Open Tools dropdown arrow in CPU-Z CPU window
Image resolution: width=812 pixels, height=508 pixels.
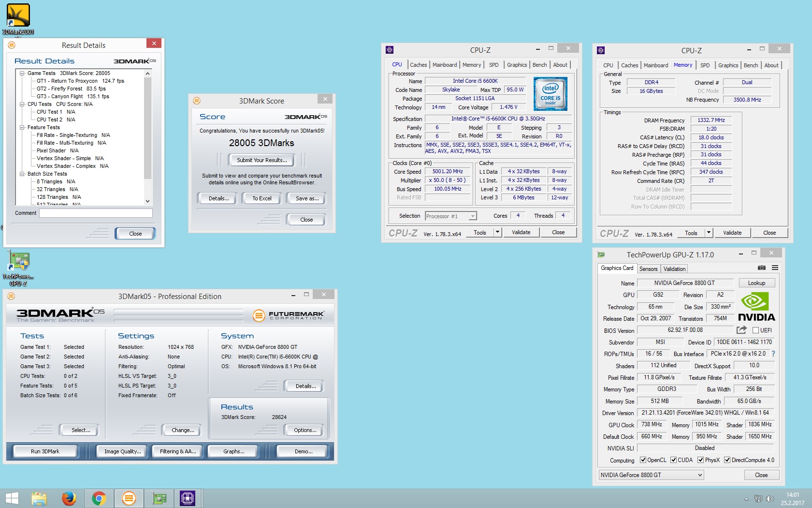coord(497,233)
